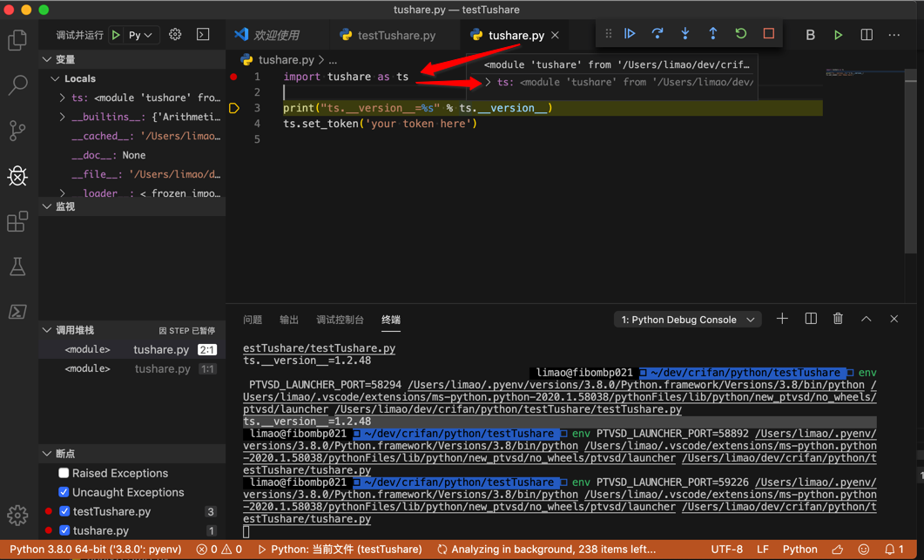Disable the testTushare.py breakpoint checkbox

pos(64,511)
